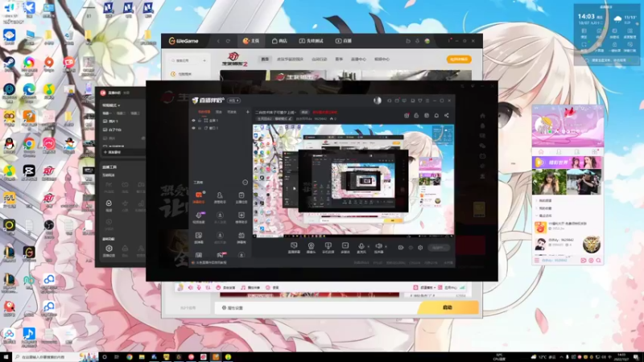
Task: Click the Windows Start button
Action: point(6,357)
